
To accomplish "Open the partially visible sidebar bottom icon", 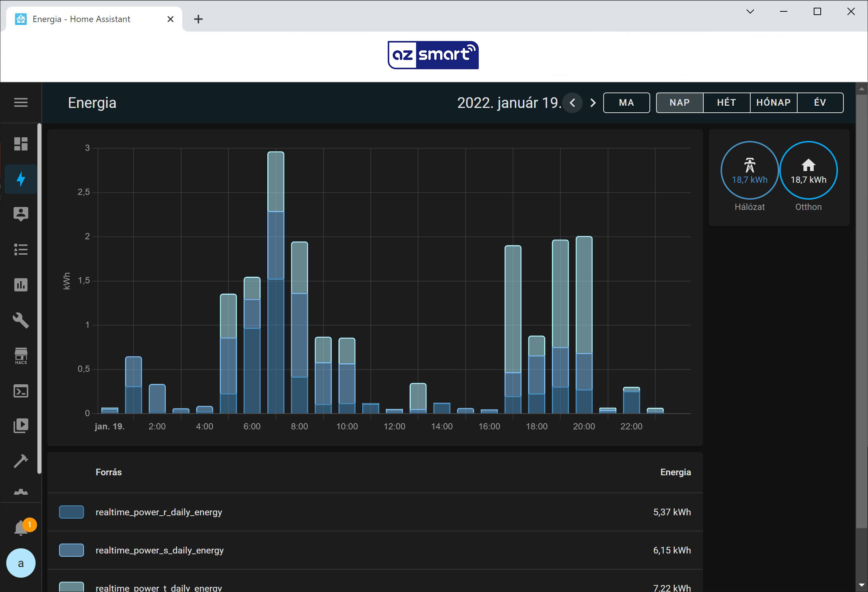I will click(x=21, y=492).
